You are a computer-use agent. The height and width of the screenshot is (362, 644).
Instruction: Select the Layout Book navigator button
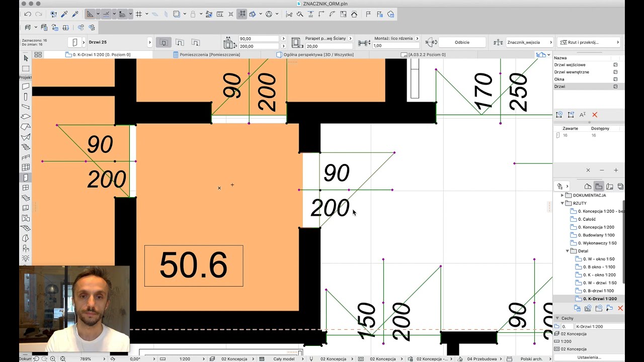609,186
